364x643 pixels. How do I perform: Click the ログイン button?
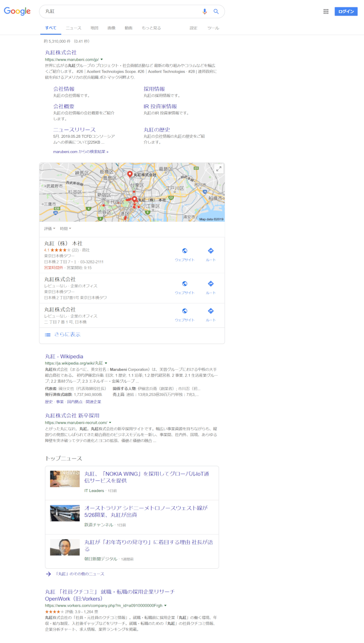point(346,11)
